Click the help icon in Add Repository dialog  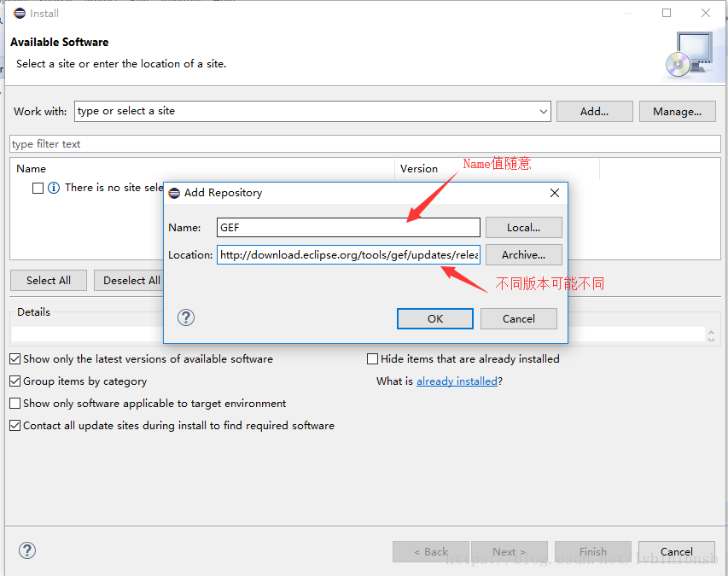click(x=186, y=318)
